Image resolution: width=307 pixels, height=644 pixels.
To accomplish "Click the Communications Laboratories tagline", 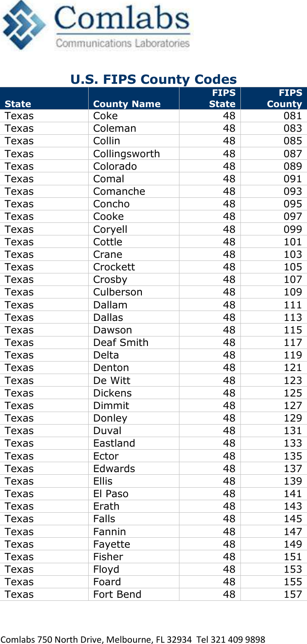I will tap(123, 43).
